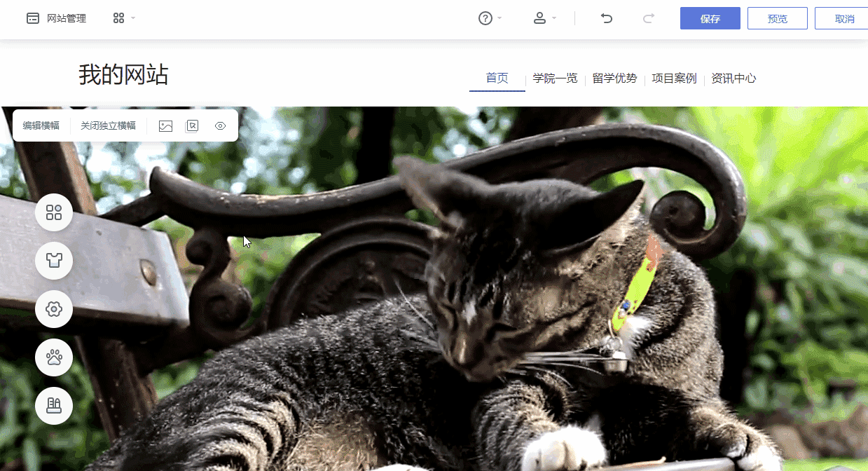
Task: Open the four-squares apps grid icon in the top bar
Action: point(118,18)
